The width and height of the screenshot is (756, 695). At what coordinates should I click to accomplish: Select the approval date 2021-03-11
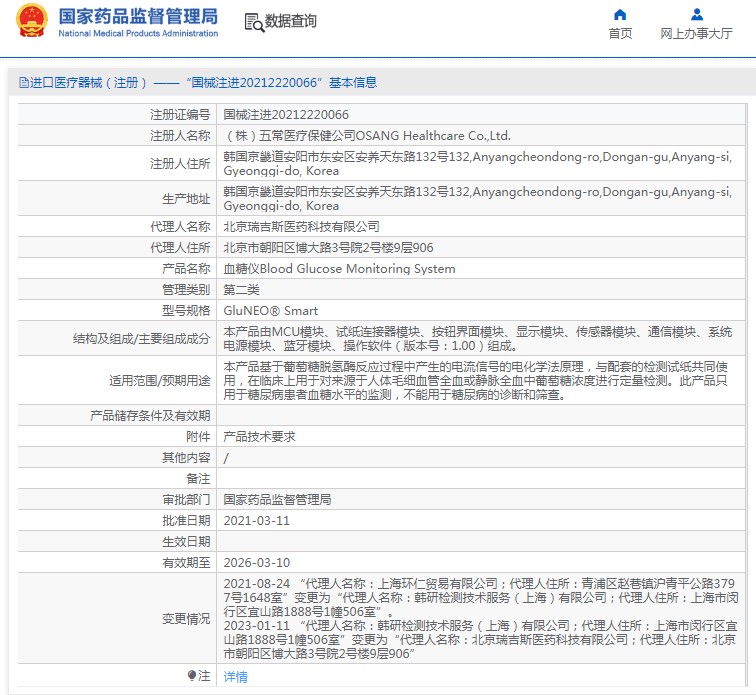click(x=256, y=521)
